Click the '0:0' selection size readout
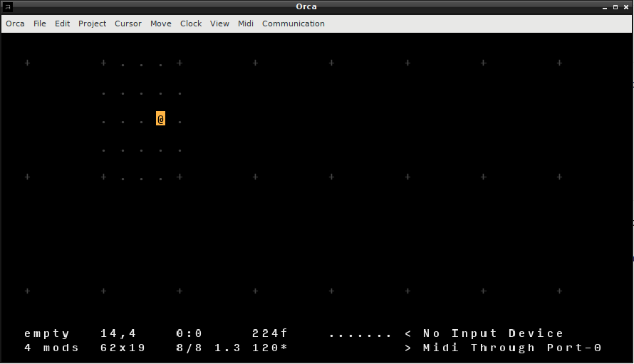 [189, 333]
